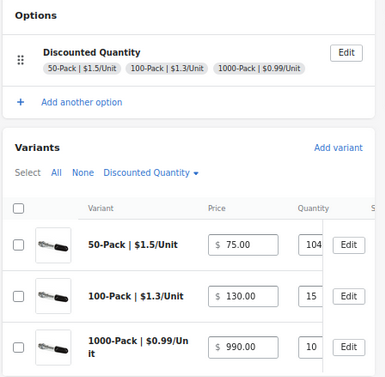The image size is (385, 377).
Task: Click the plus icon beside Add another option
Action: pyautogui.click(x=21, y=102)
